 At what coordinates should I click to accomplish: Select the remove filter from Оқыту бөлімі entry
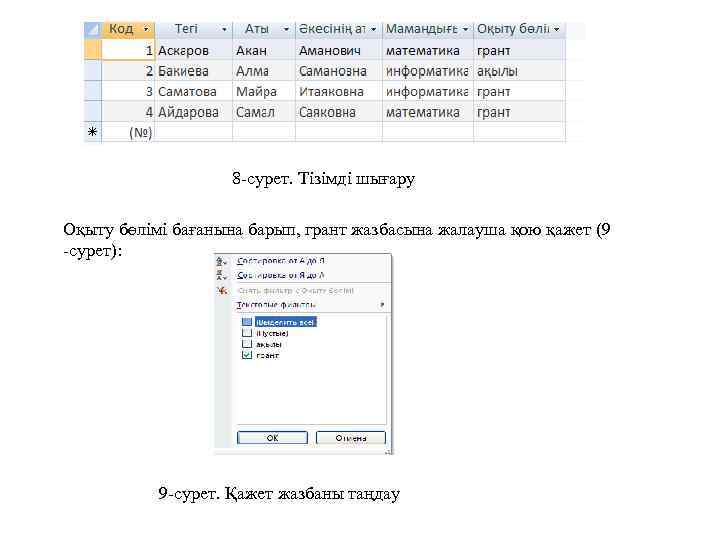(296, 291)
